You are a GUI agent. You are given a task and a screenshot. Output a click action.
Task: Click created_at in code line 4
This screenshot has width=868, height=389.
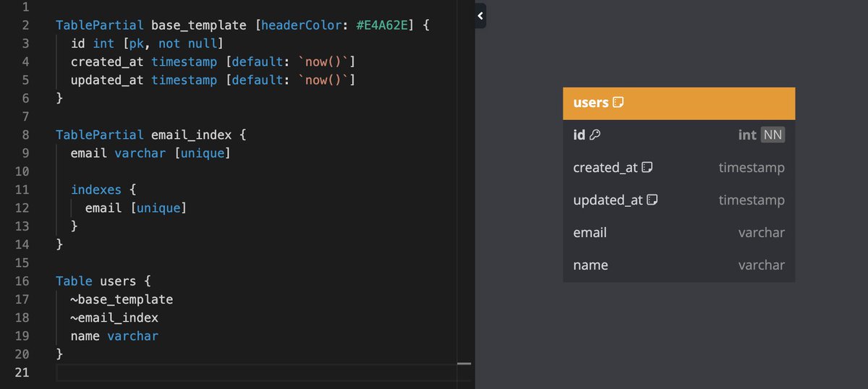[x=107, y=61]
